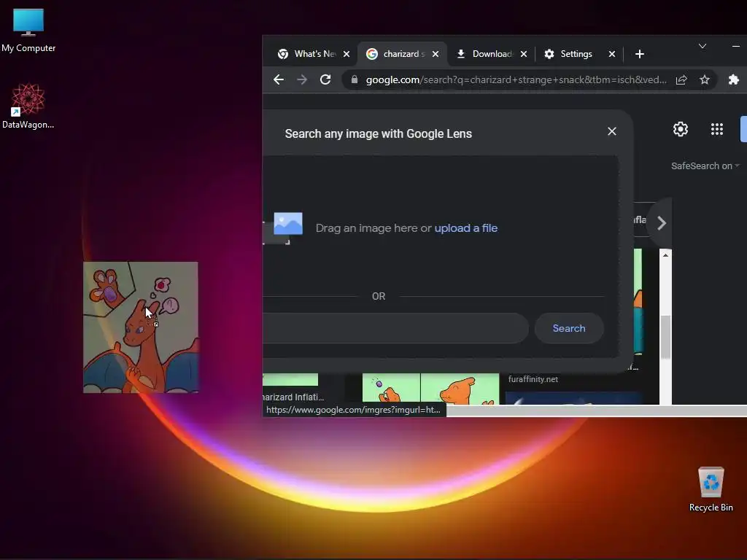Open the Recycle Bin on desktop
The height and width of the screenshot is (560, 747).
point(711,489)
